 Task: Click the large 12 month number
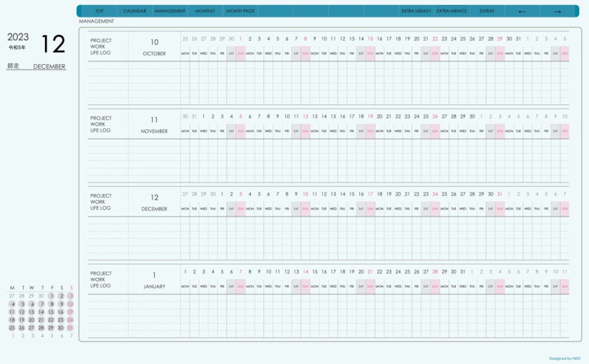point(53,44)
